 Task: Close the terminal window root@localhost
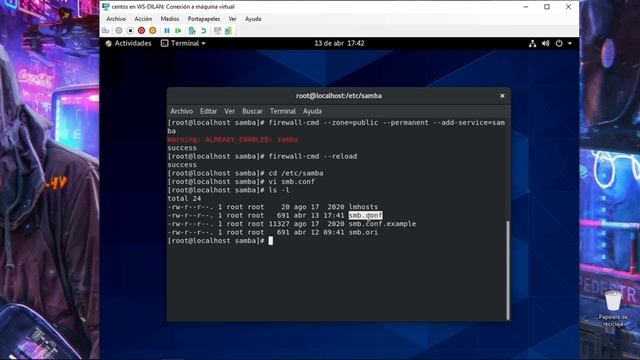click(x=502, y=96)
